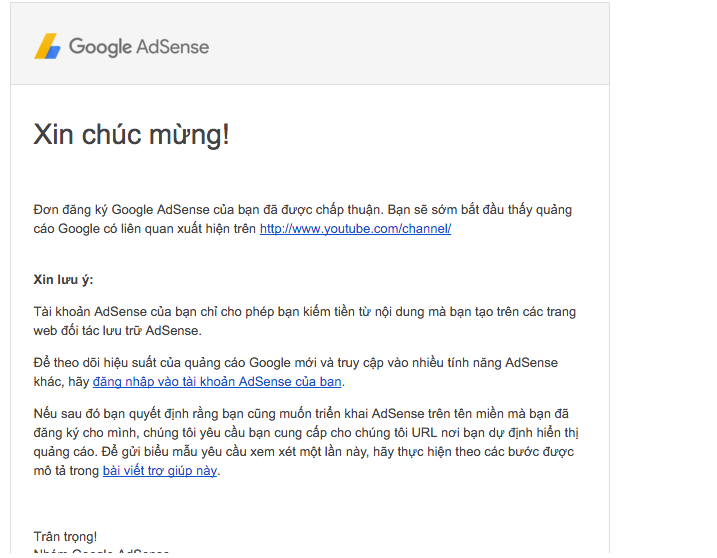Click the line starting "Đơn đăng ký Google AdSense"
This screenshot has width=717, height=558.
click(x=302, y=210)
